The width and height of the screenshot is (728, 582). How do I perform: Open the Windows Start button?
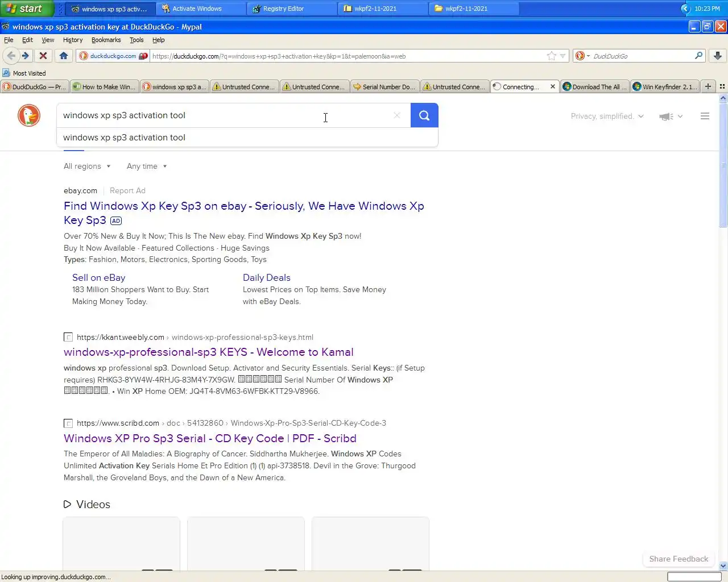click(27, 9)
